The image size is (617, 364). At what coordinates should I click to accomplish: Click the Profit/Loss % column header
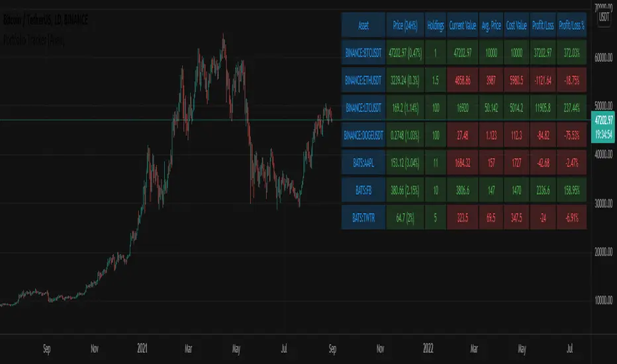[x=572, y=24]
